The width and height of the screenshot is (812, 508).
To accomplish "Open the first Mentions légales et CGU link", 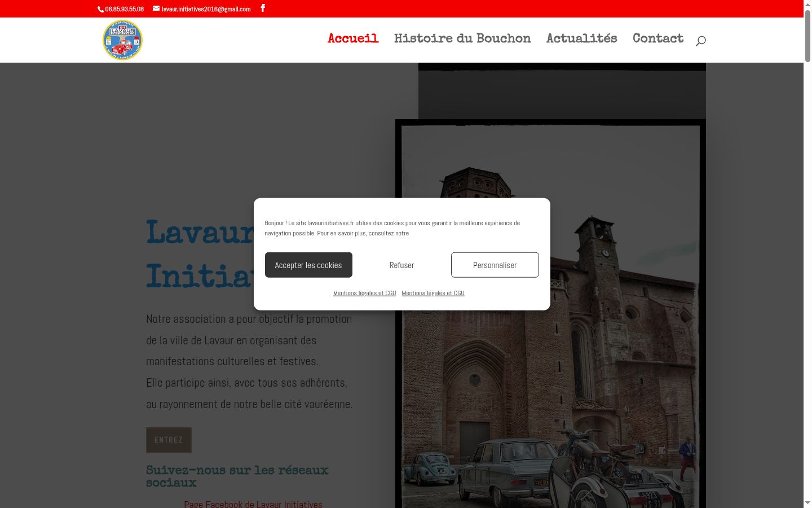I will (x=365, y=293).
